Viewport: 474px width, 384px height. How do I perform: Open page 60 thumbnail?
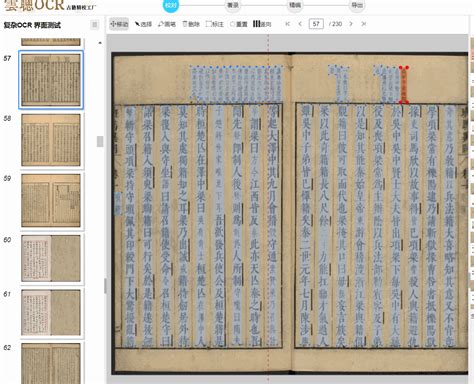point(51,258)
